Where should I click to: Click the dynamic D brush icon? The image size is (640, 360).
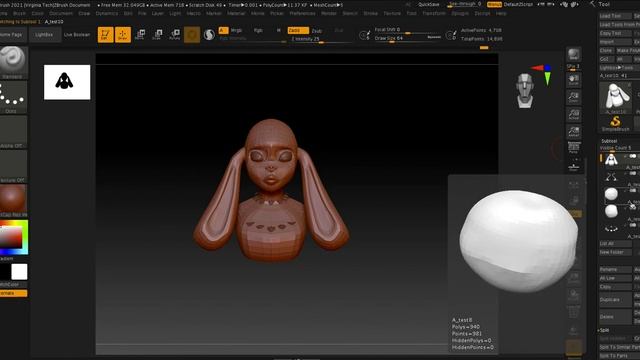451,35
